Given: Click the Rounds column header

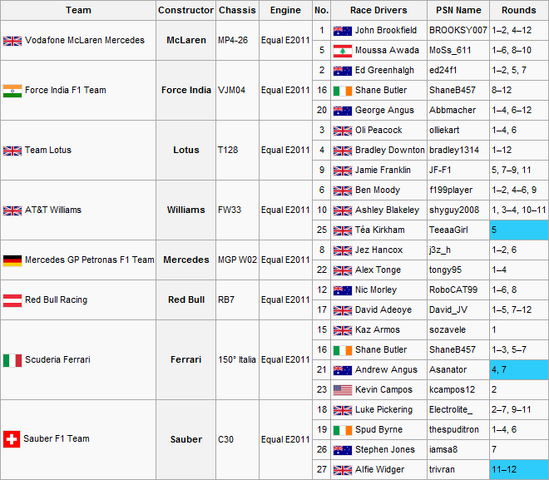Looking at the screenshot, I should point(519,10).
